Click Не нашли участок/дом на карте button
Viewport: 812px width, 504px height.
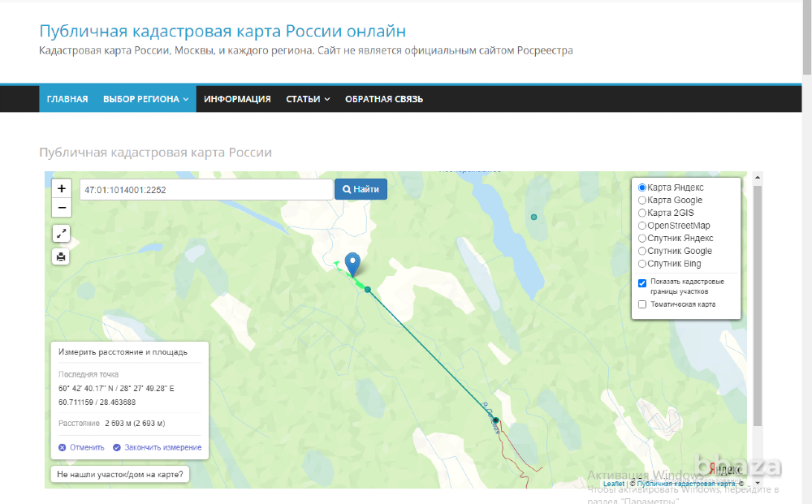[119, 473]
